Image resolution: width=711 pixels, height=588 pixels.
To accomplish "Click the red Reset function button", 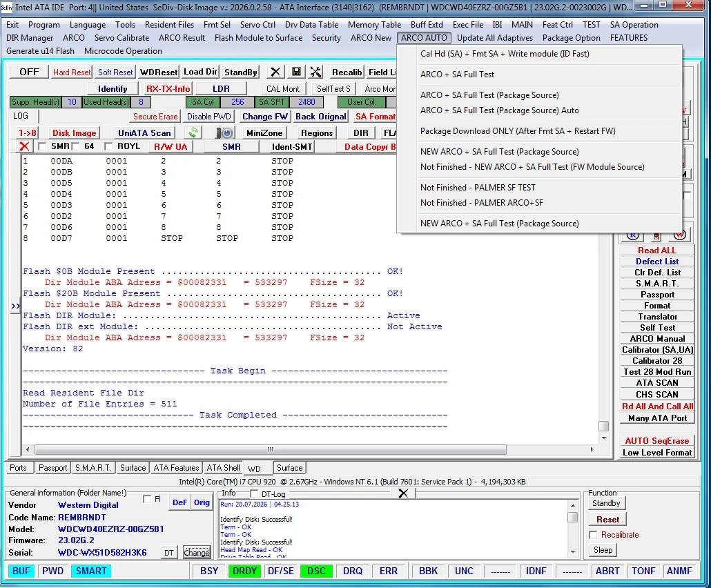I will 607,520.
